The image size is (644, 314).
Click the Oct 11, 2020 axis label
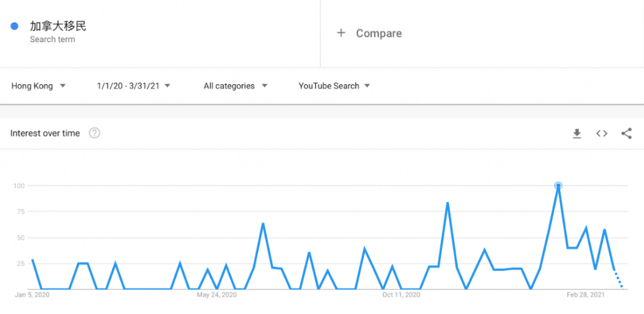point(401,294)
